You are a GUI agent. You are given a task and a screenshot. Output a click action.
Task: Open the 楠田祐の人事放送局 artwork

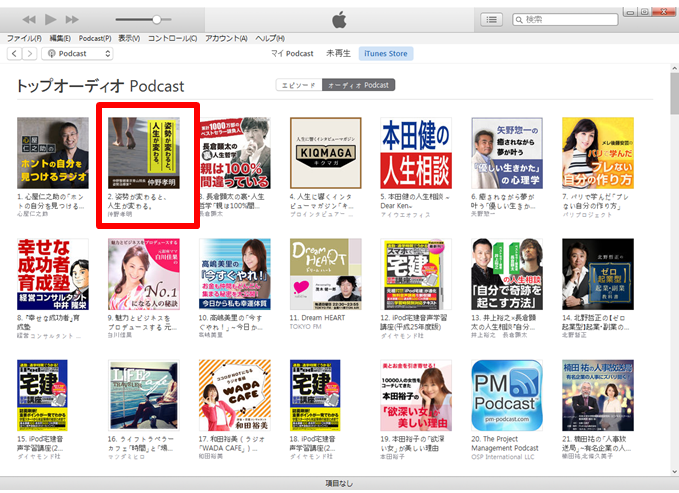[598, 395]
